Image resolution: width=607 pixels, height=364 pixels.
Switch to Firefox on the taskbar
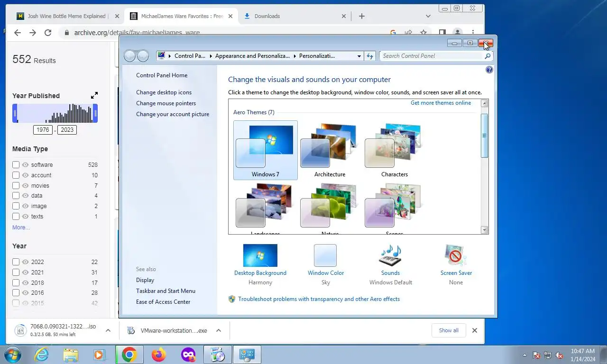[159, 355]
